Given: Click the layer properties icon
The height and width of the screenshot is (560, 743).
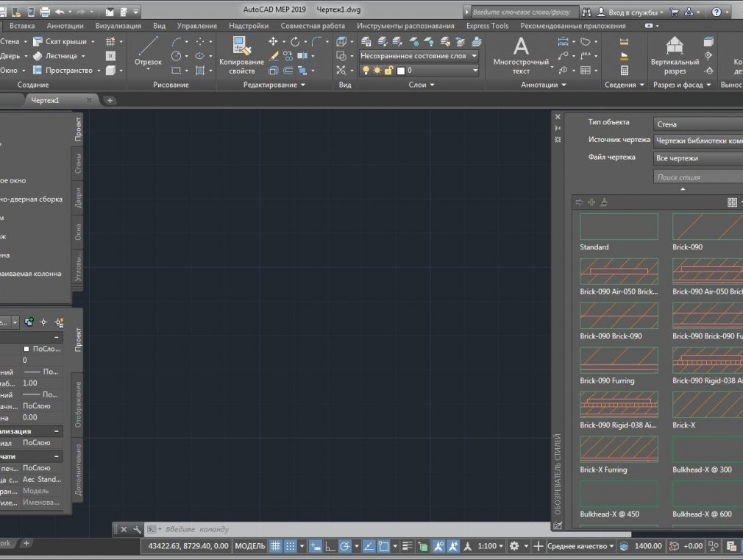Looking at the screenshot, I should [366, 42].
